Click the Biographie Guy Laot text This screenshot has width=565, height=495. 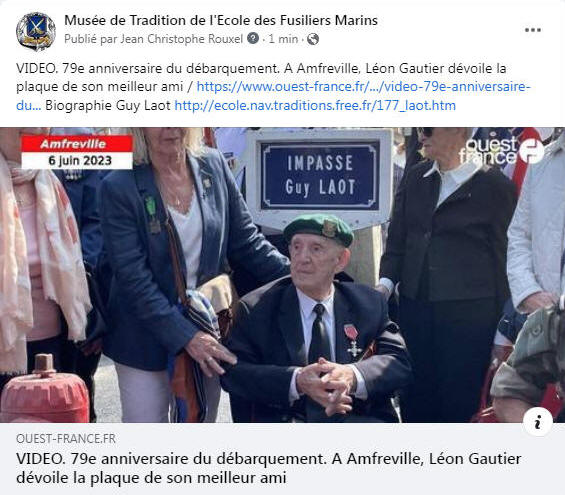(x=108, y=106)
